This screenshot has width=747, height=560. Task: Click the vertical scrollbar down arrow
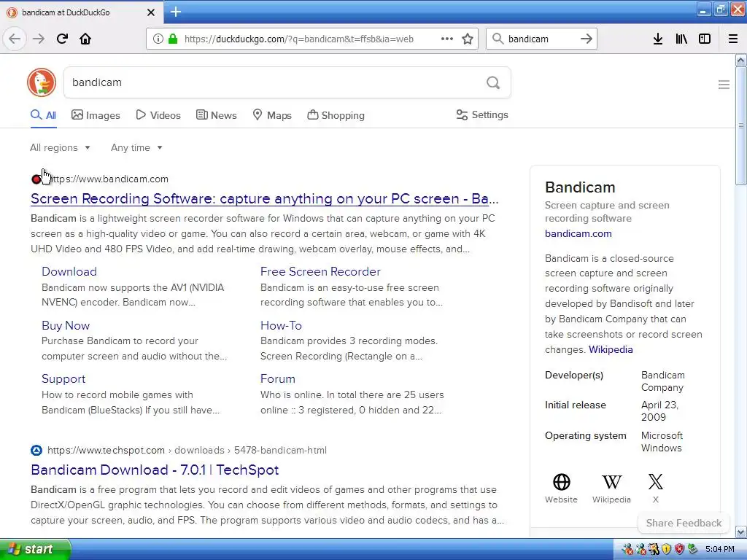click(x=741, y=532)
